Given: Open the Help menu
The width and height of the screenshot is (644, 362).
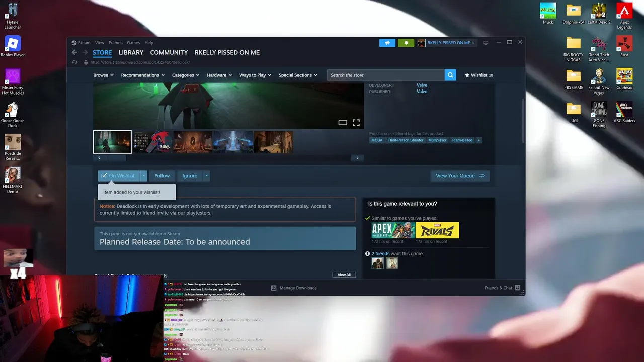Looking at the screenshot, I should [149, 43].
